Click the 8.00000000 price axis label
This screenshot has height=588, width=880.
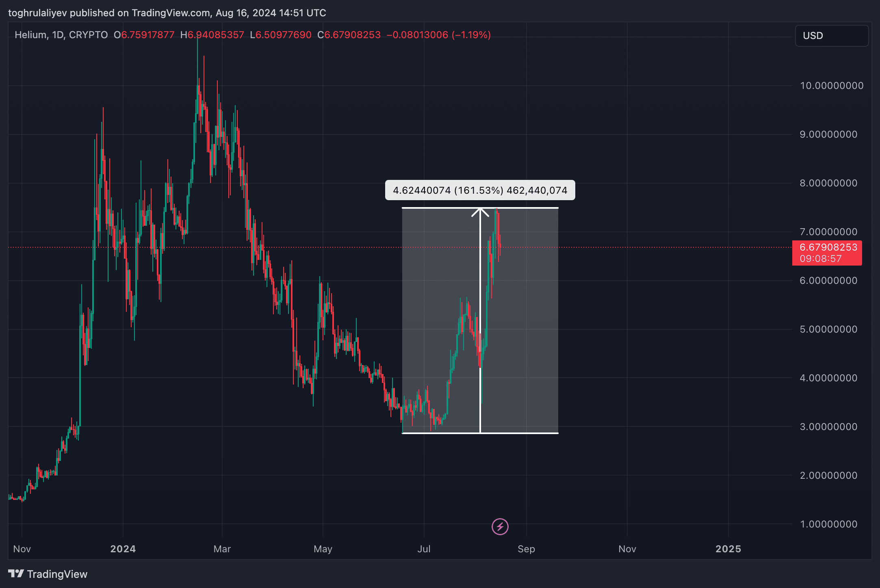pyautogui.click(x=828, y=183)
